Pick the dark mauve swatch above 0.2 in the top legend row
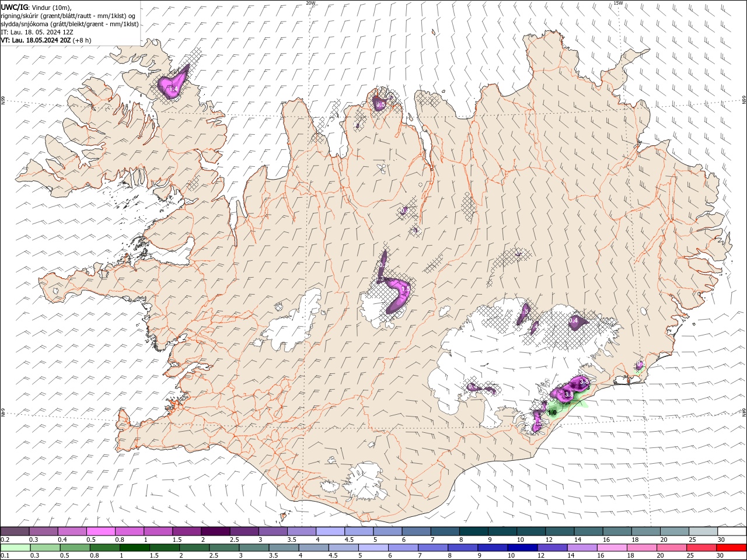This screenshot has height=560, width=747. (x=15, y=531)
